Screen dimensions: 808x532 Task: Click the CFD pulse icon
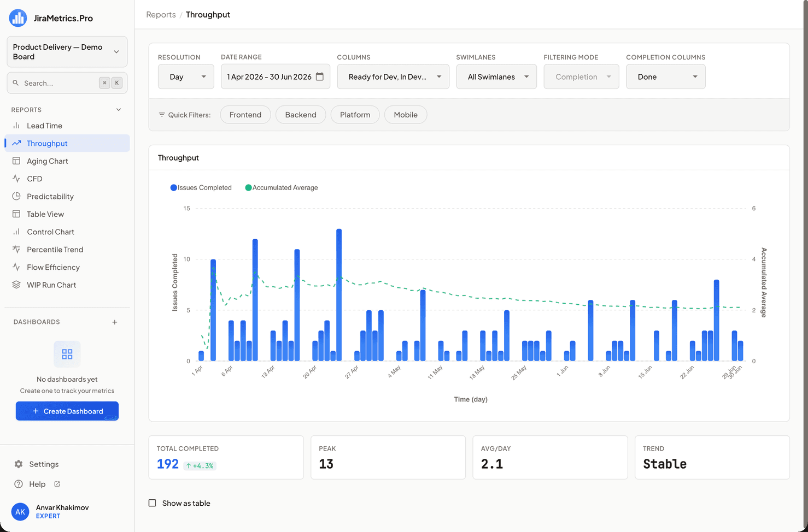[x=16, y=179]
